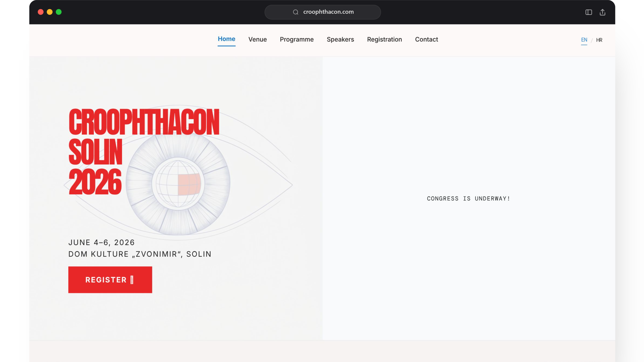
Task: Click the croophthacon.com address field
Action: [323, 12]
